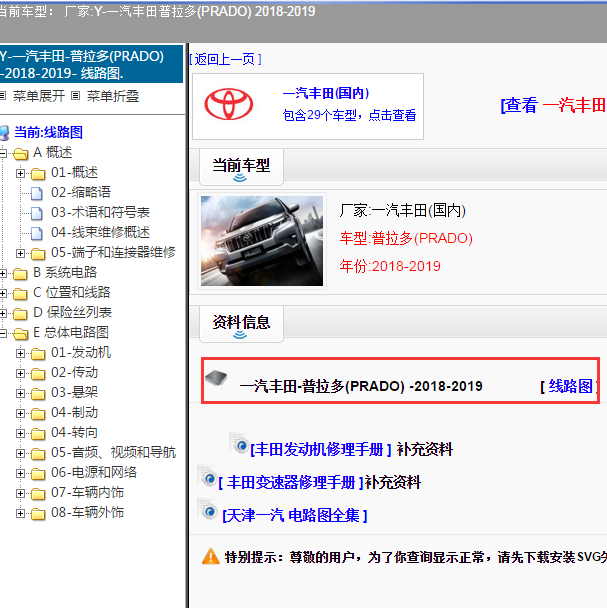Expand the 05-音频、视频和导航 node
This screenshot has height=608, width=607.
coord(20,453)
